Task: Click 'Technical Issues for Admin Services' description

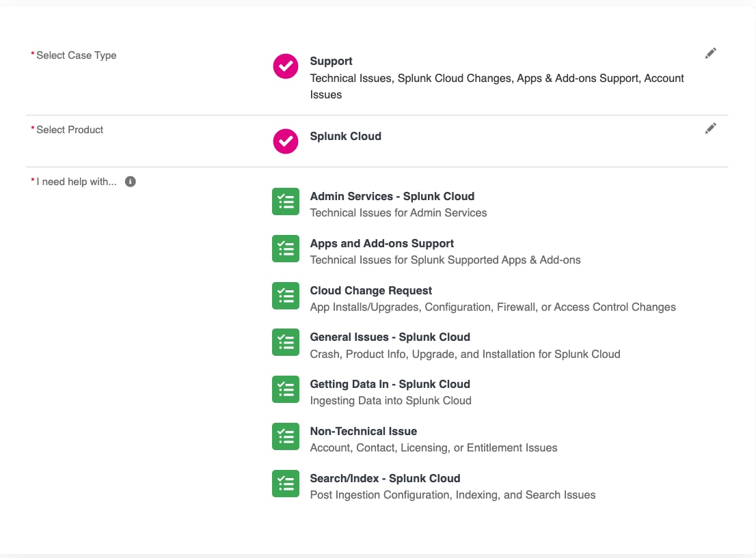Action: coord(399,213)
